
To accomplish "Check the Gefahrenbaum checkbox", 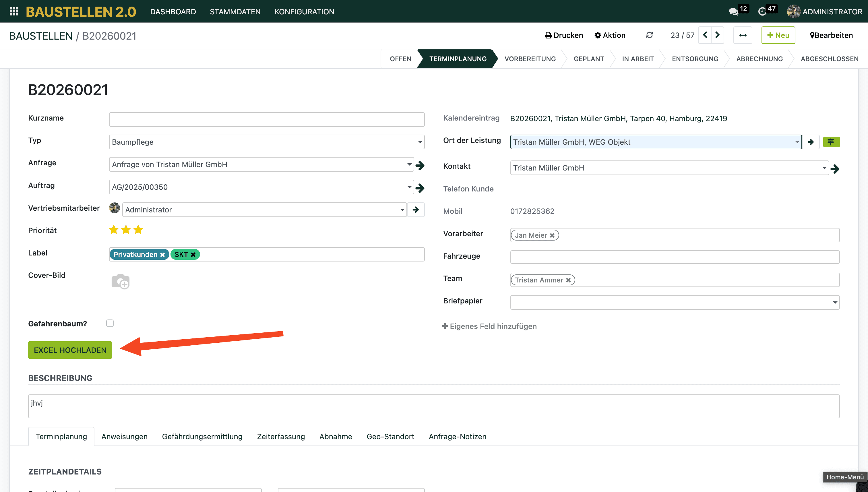I will click(x=110, y=323).
